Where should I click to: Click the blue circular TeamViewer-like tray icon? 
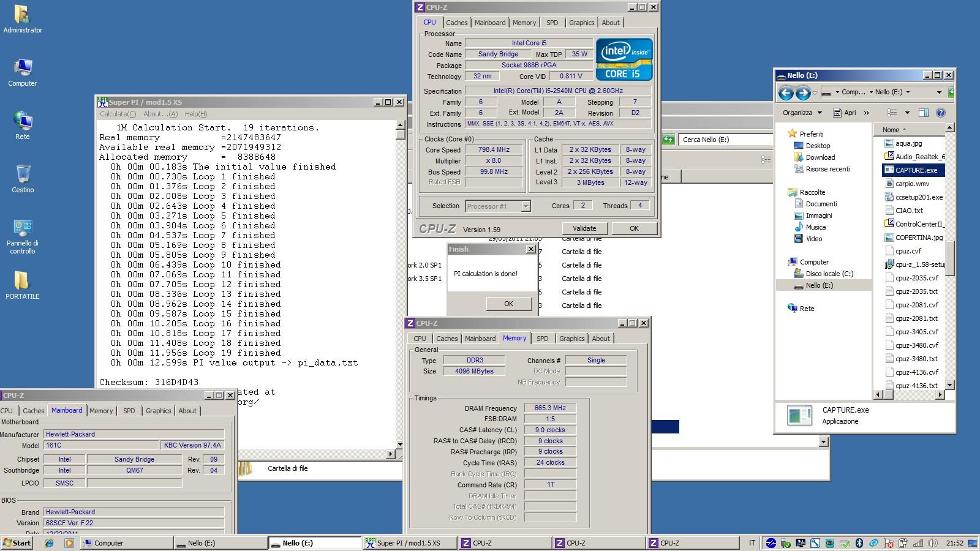click(771, 543)
